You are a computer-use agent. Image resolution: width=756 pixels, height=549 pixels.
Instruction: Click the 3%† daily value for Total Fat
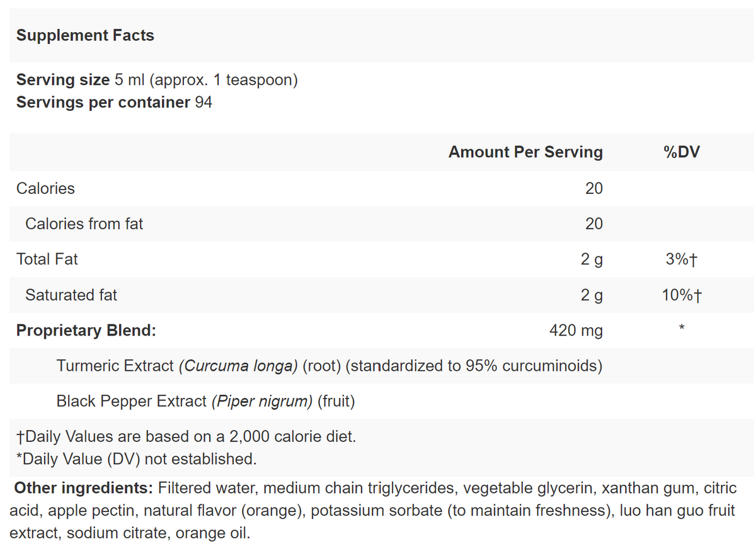[682, 259]
